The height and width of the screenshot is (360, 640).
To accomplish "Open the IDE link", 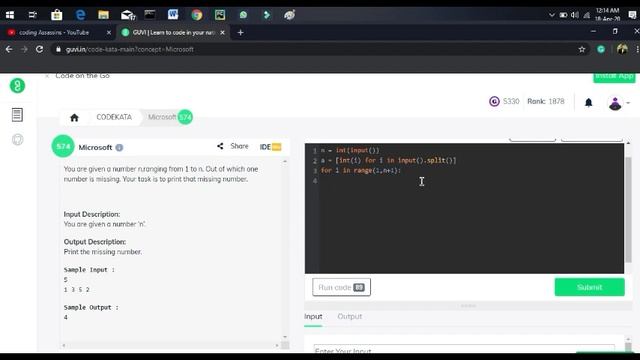I will 270,147.
